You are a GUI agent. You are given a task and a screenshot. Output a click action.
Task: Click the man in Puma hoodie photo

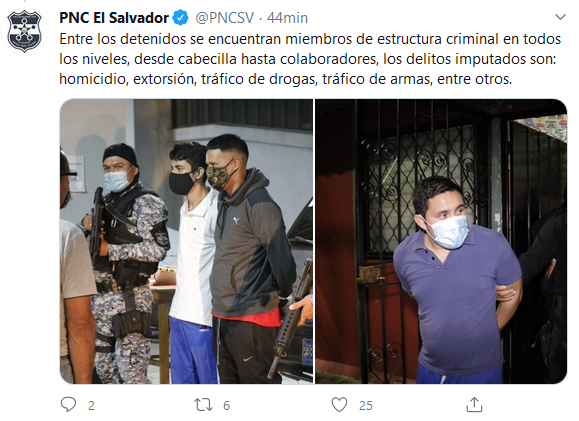coord(251,259)
